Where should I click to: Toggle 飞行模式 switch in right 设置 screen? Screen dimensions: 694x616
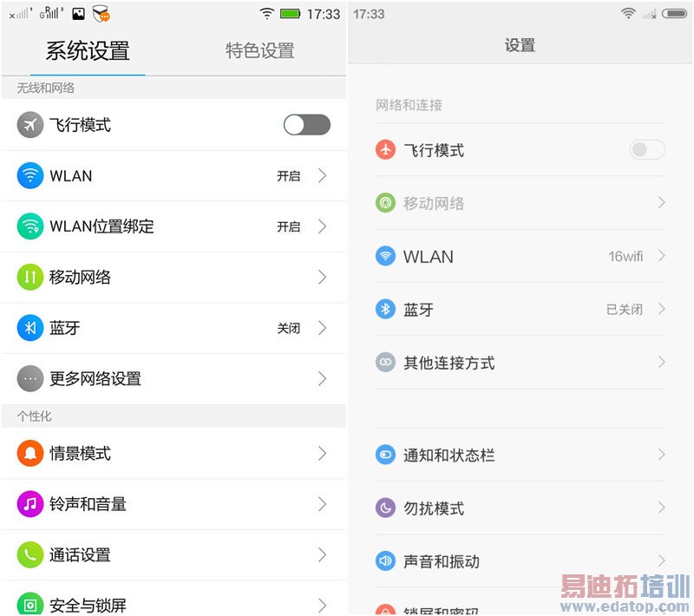647,149
